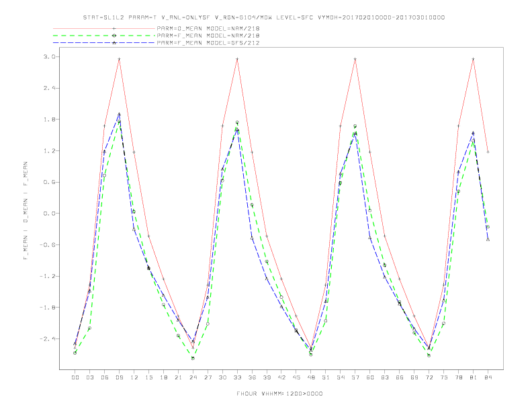532x411 pixels.
Task: Click the red solid line legend sample
Action: point(104,28)
